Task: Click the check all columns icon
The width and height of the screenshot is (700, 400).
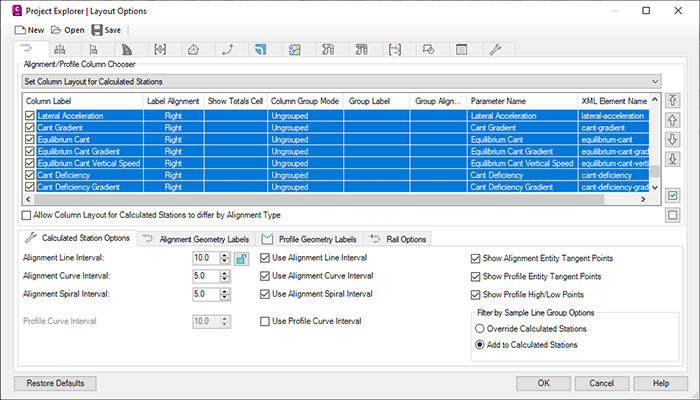Action: pyautogui.click(x=672, y=195)
